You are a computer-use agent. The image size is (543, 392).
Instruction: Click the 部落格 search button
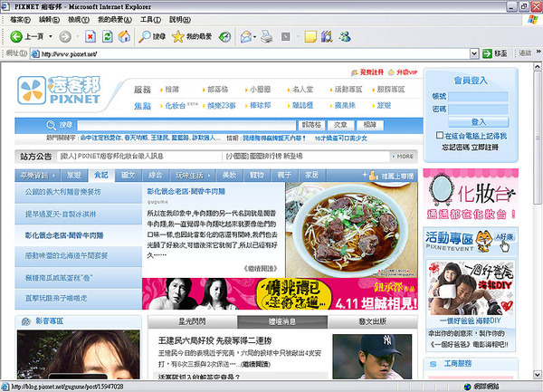(x=311, y=125)
